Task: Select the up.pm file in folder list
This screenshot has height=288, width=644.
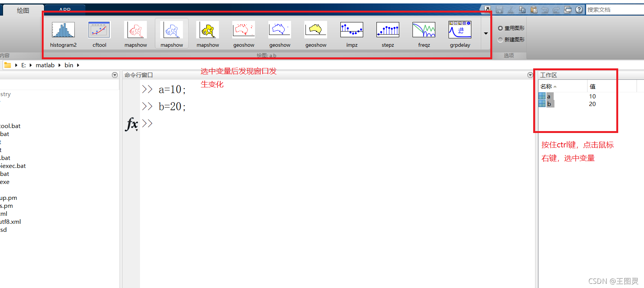Action: coord(9,198)
